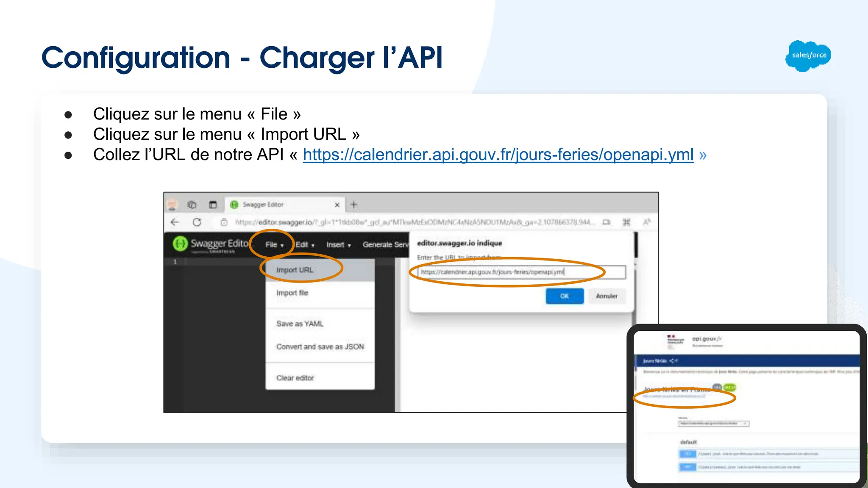The image size is (868, 488).
Task: Click the Jours fériés blue banner title
Action: pos(655,361)
